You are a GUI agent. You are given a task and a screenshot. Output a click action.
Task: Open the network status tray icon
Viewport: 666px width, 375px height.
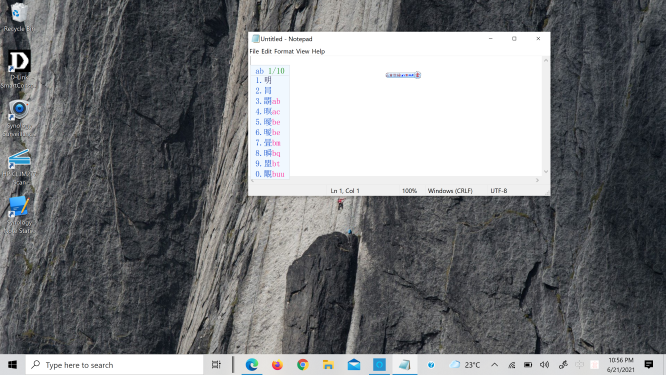pyautogui.click(x=511, y=365)
